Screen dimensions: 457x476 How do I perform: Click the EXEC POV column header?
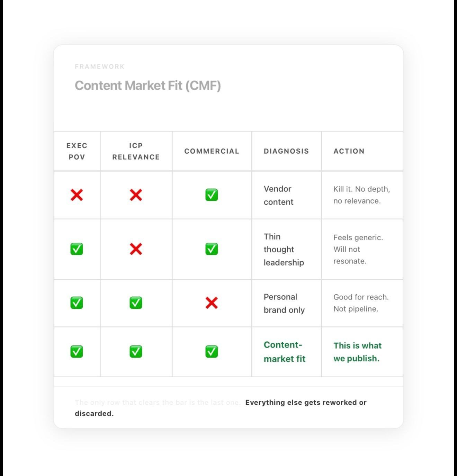click(77, 151)
